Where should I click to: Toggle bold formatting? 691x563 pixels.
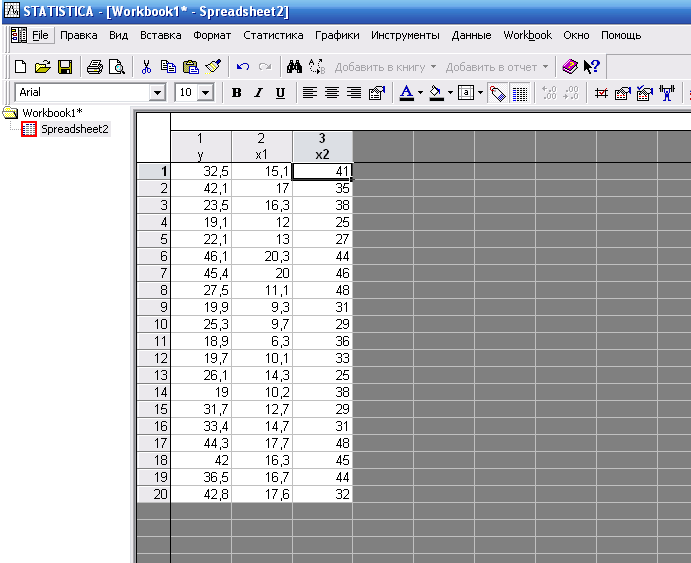point(237,93)
